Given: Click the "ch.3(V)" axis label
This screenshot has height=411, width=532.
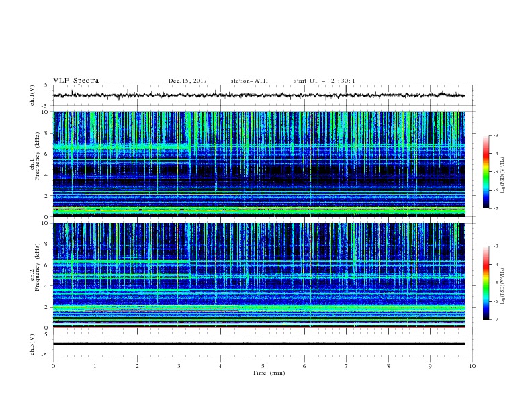Looking at the screenshot, I should 32,345.
